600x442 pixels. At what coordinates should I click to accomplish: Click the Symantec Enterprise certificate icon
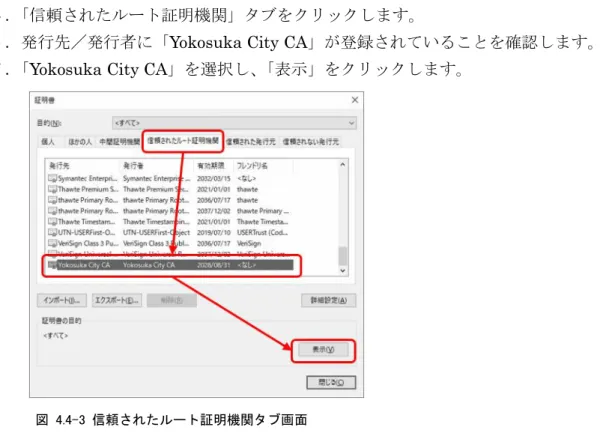tap(52, 178)
